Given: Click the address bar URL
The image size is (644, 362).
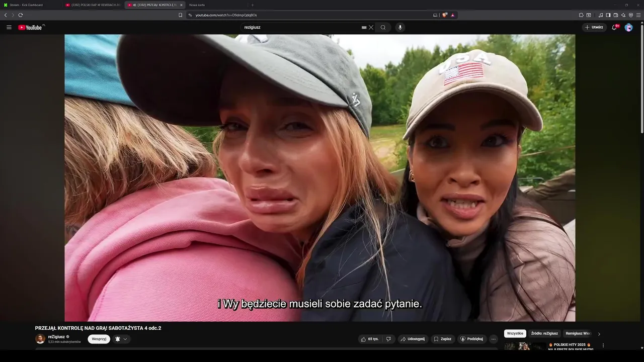Looking at the screenshot, I should pyautogui.click(x=226, y=15).
